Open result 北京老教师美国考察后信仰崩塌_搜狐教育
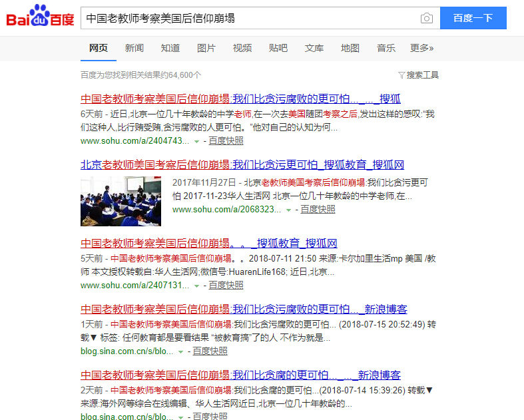Viewport: 524px width, 420px height. pos(242,164)
